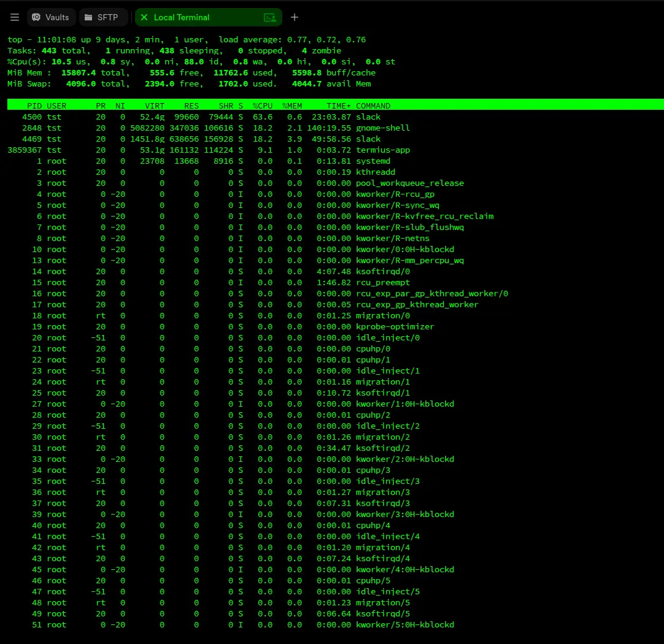Click the 11762.6 used memory value
Screen dimensions: 664x644
coord(231,73)
